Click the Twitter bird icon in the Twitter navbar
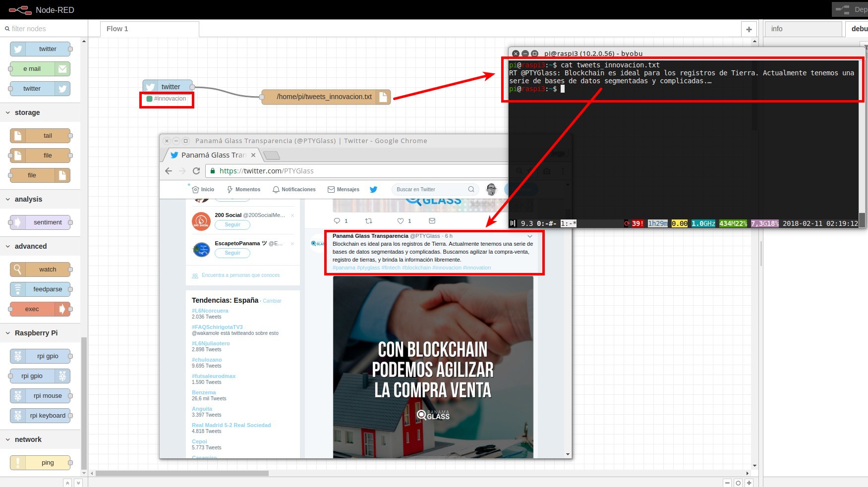This screenshot has width=868, height=487. pyautogui.click(x=373, y=189)
